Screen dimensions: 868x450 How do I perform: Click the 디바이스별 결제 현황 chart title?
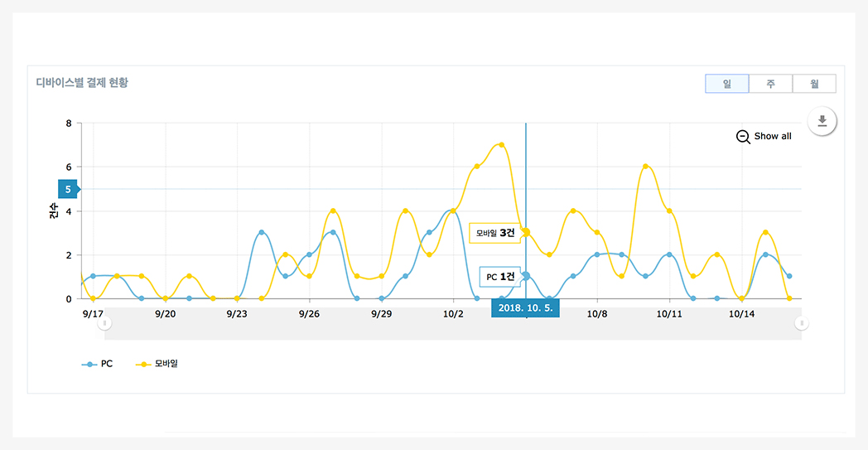coord(82,83)
